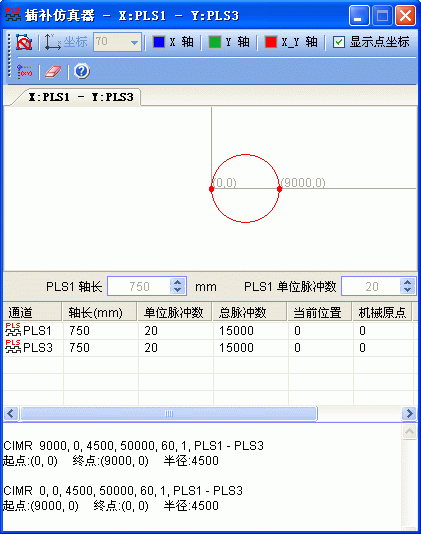Click the 15000 total pulses cell for PLS3

[x=251, y=348]
